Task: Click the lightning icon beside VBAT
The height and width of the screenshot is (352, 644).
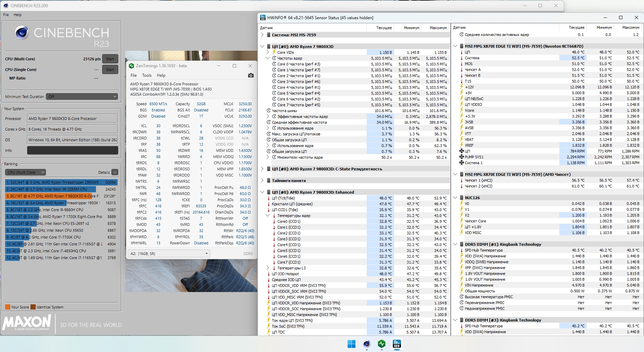Action: click(x=462, y=139)
